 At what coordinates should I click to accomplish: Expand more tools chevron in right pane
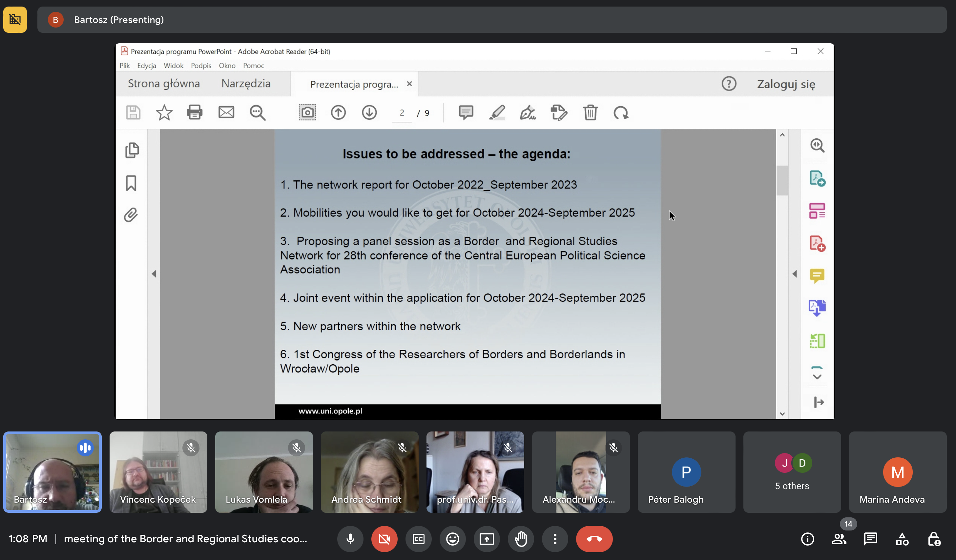[x=817, y=376]
